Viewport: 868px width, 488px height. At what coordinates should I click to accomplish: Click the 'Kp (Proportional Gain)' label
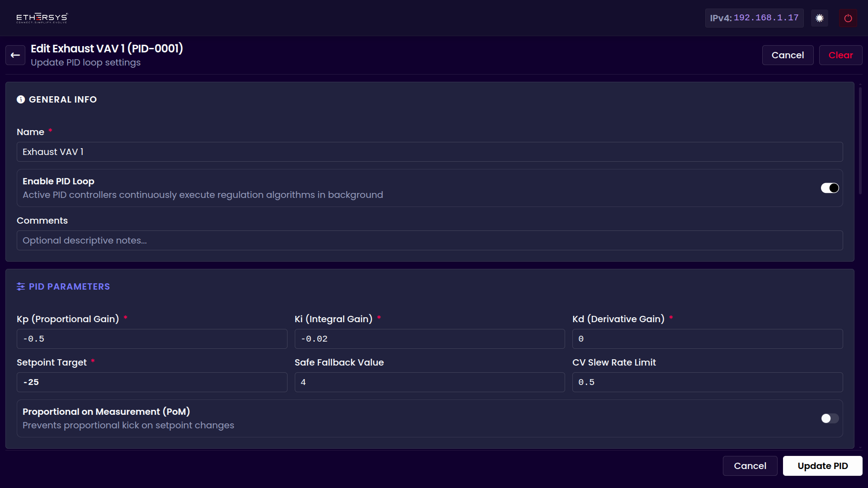68,319
